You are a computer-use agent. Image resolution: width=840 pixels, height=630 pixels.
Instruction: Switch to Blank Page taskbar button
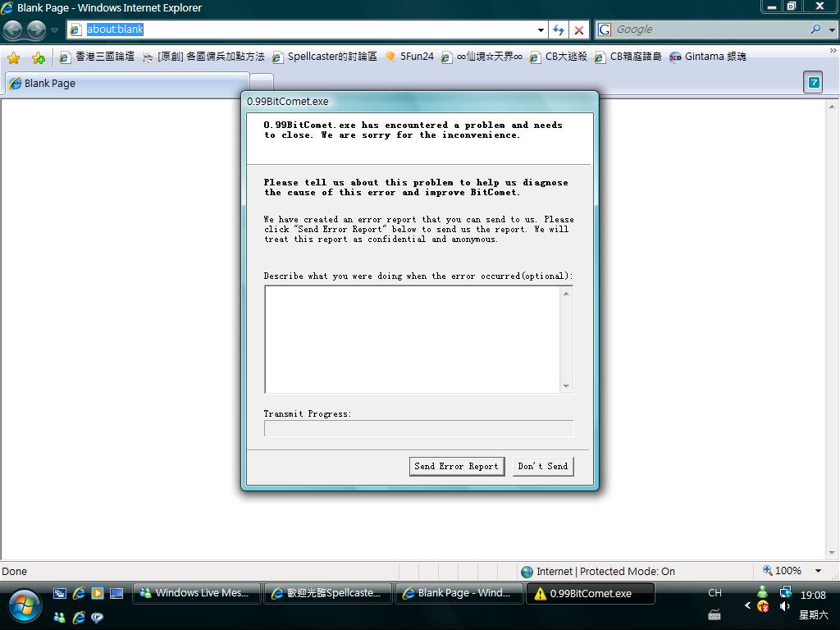click(459, 593)
